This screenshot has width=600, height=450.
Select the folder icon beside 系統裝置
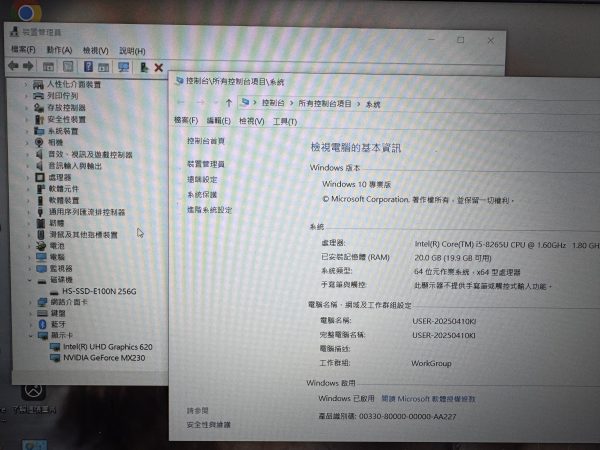(39, 131)
